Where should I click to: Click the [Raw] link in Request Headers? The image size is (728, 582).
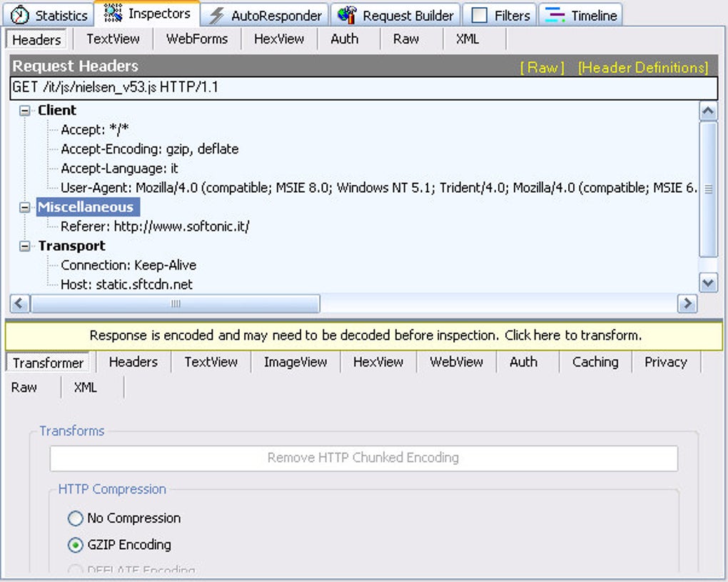(542, 68)
